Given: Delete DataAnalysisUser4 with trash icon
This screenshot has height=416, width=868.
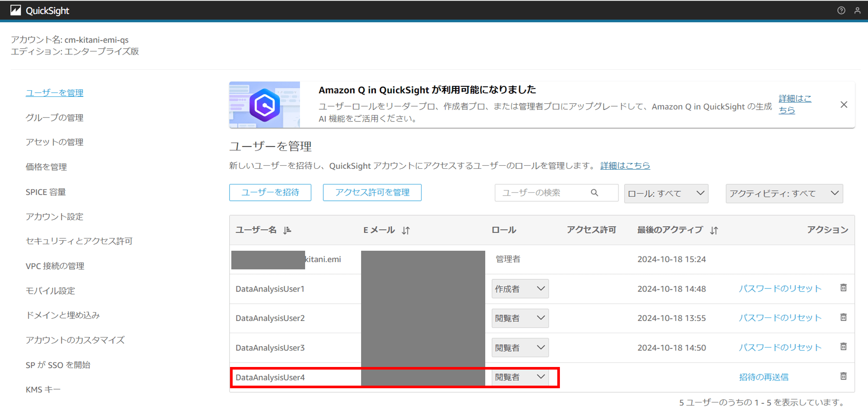Looking at the screenshot, I should [x=843, y=376].
